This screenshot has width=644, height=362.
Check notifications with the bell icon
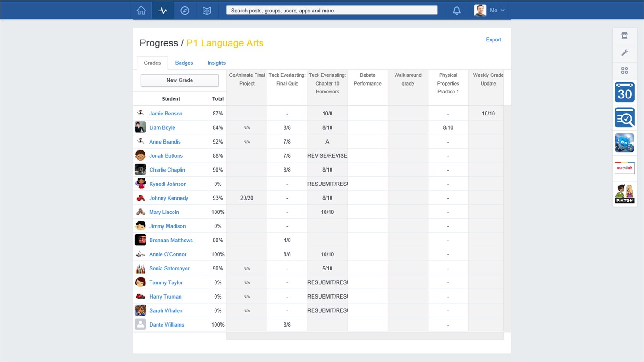pyautogui.click(x=456, y=10)
